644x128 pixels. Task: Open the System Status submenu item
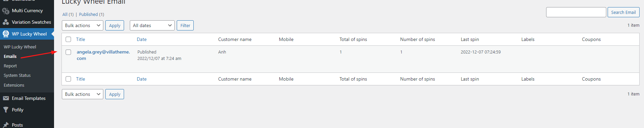17,76
